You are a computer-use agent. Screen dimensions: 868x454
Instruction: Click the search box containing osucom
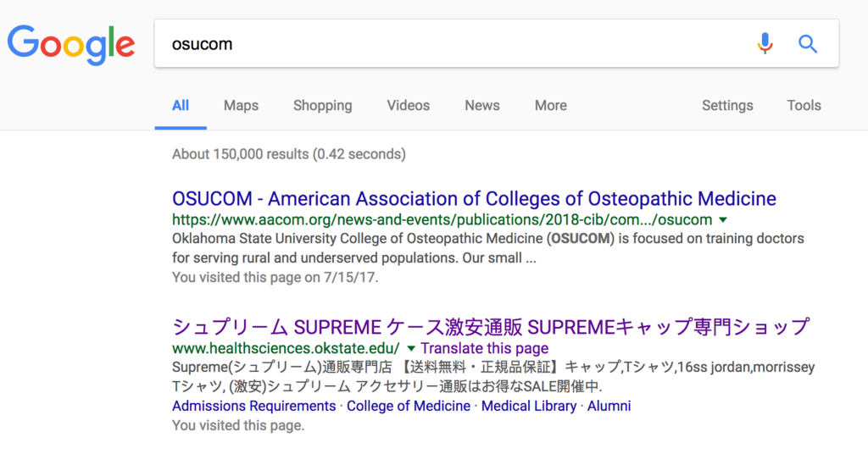tap(449, 44)
